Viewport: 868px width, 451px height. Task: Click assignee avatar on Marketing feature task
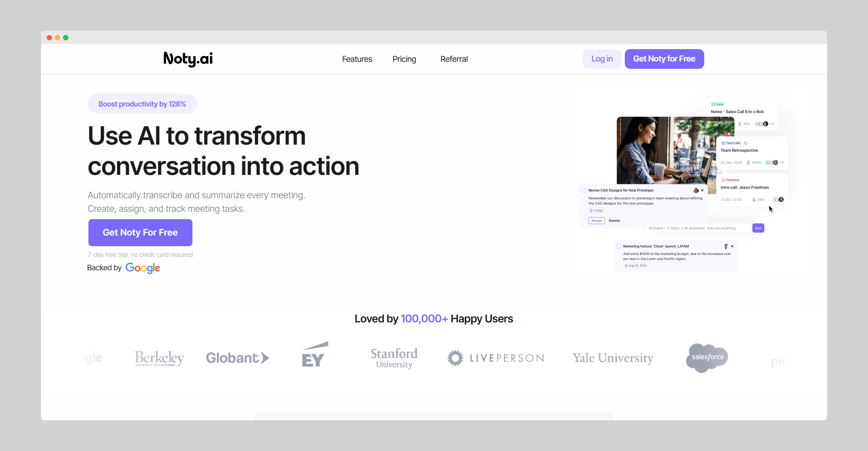(x=726, y=247)
